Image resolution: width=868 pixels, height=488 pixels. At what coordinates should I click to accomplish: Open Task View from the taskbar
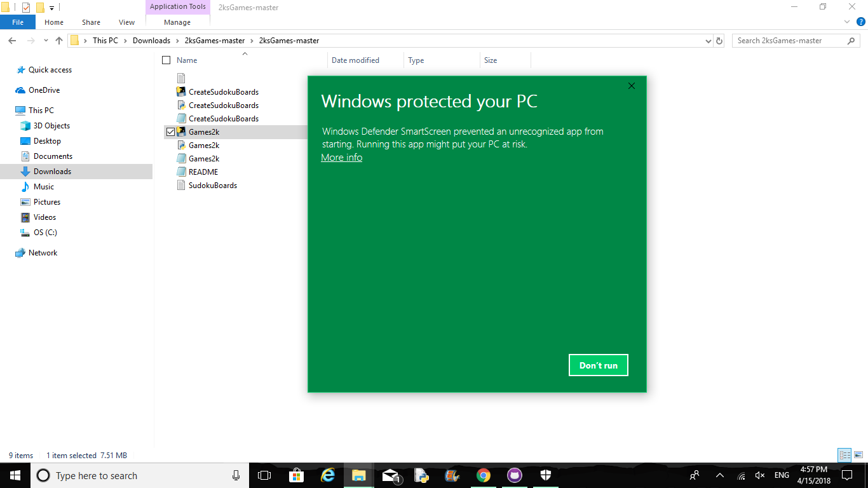pos(264,475)
